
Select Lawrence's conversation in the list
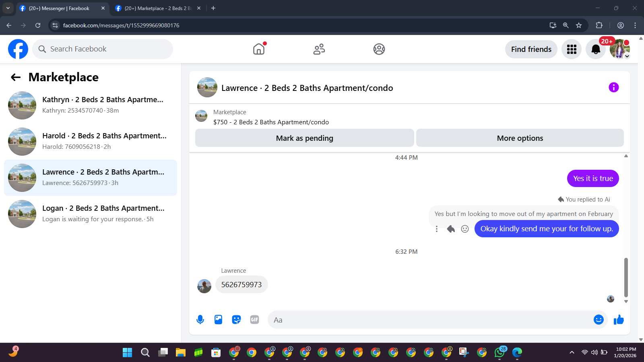pos(91,178)
